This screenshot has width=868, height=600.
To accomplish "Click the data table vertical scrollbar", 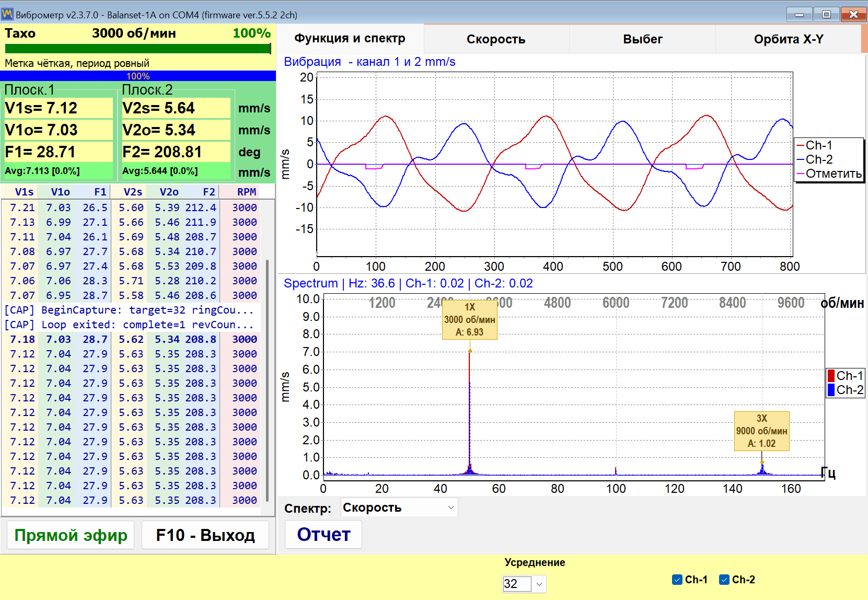I will click(x=268, y=379).
